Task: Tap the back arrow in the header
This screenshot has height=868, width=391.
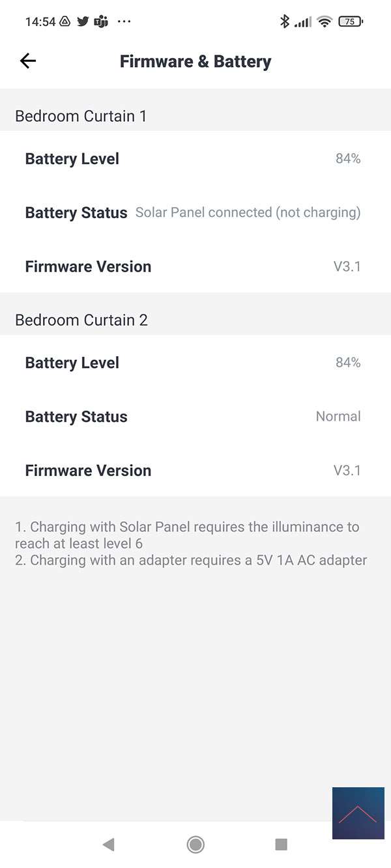Action: [x=28, y=61]
